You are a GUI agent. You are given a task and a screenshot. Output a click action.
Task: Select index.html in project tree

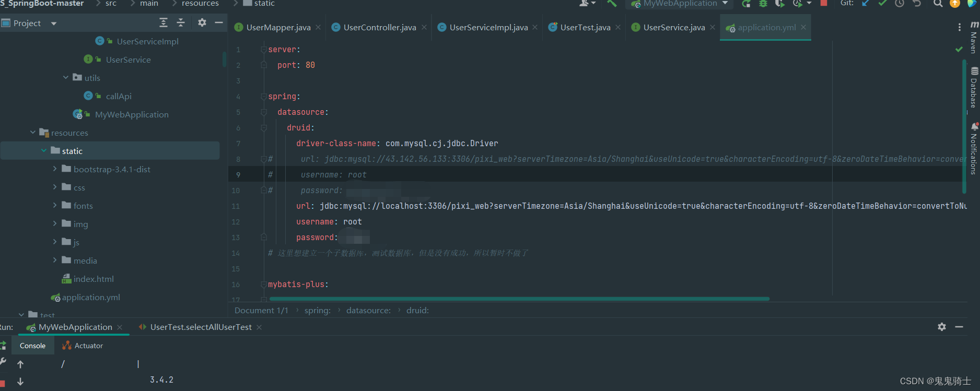[x=88, y=279]
